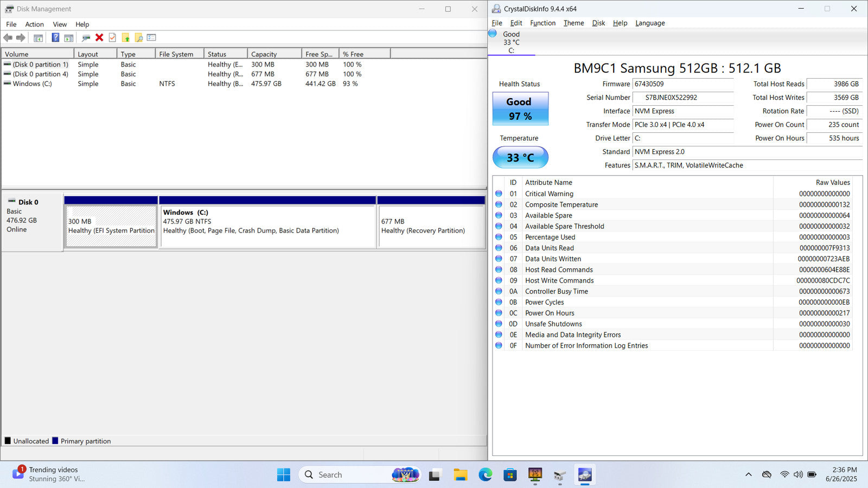Image resolution: width=868 pixels, height=488 pixels.
Task: Click the Forward arrow in Disk Management toolbar
Action: [x=21, y=38]
